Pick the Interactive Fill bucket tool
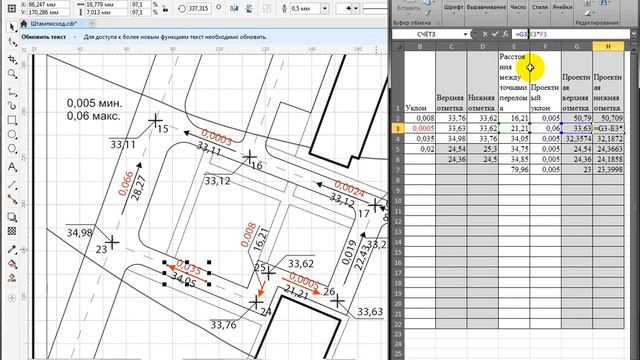 click(x=12, y=264)
